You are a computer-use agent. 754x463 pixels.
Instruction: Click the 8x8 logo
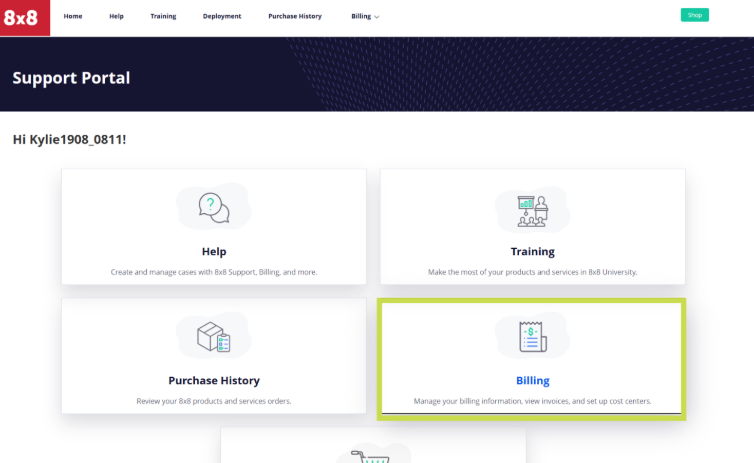pyautogui.click(x=25, y=17)
